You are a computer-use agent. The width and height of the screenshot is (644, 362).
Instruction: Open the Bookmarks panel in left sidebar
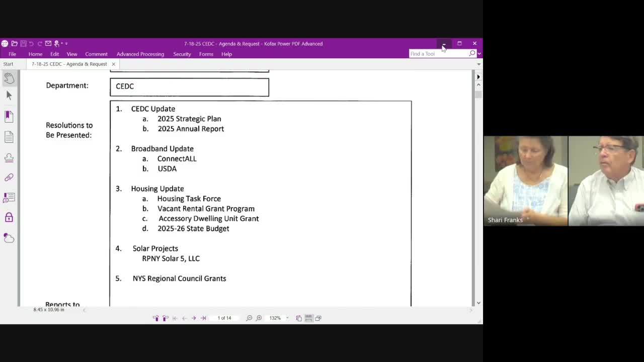coord(9,116)
